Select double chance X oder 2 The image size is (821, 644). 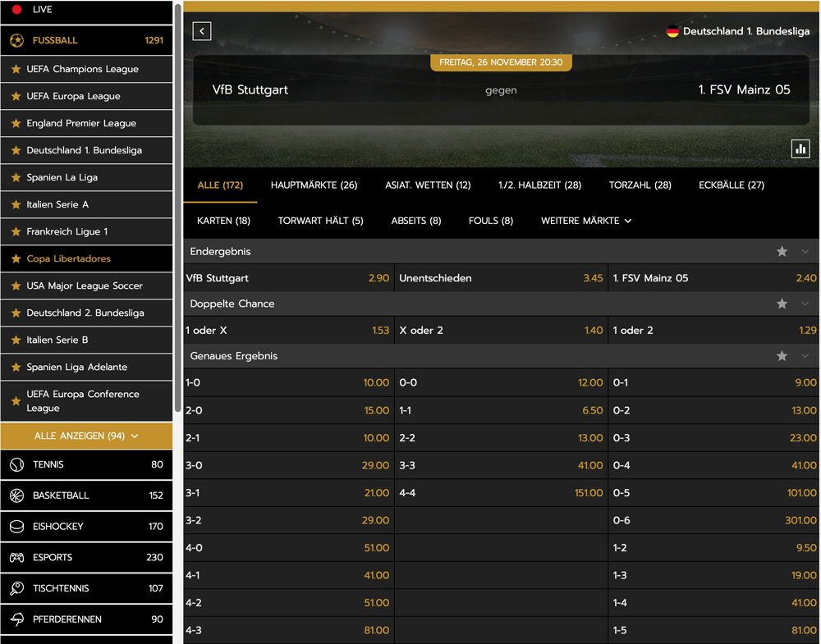pyautogui.click(x=501, y=331)
